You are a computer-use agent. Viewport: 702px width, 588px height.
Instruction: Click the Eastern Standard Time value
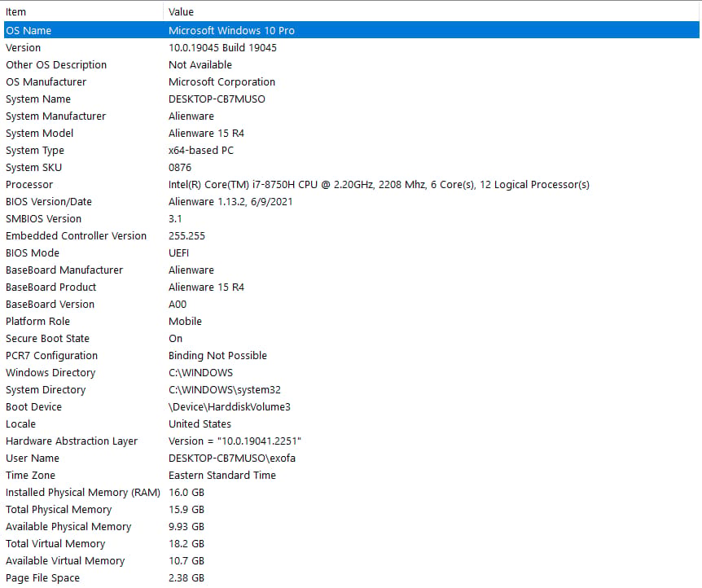pos(222,475)
